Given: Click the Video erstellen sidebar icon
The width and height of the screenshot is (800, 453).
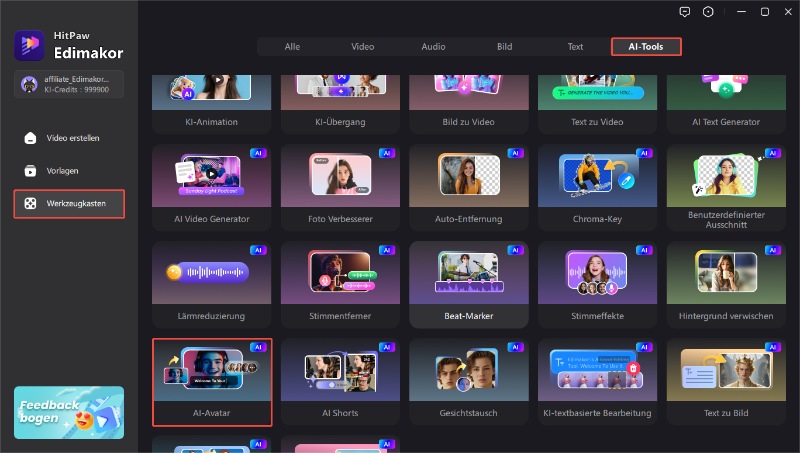Looking at the screenshot, I should [x=30, y=138].
